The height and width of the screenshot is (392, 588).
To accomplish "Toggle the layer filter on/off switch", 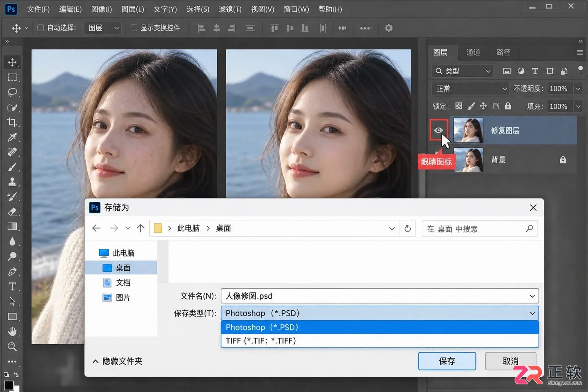I will pos(580,70).
